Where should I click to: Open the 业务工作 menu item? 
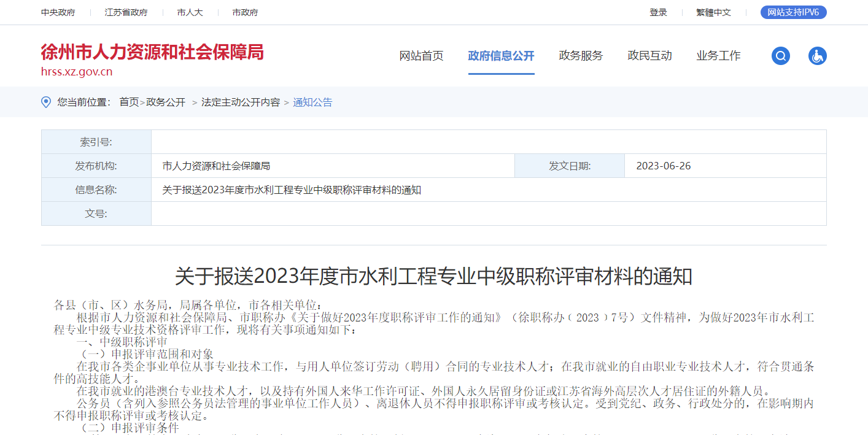(718, 56)
